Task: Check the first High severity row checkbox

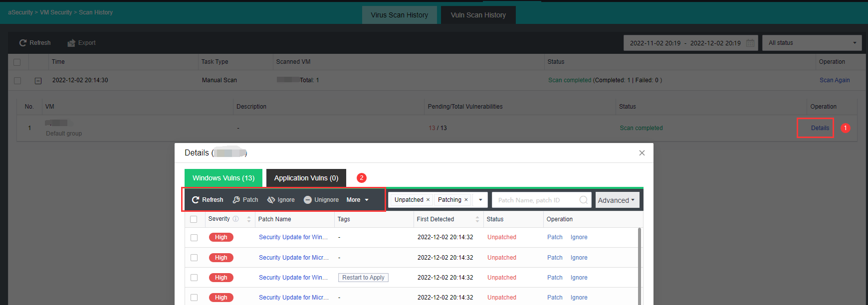Action: tap(194, 238)
